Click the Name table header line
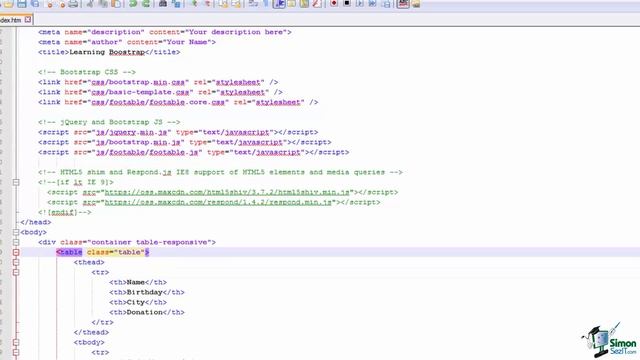Image resolution: width=640 pixels, height=360 pixels. (138, 282)
